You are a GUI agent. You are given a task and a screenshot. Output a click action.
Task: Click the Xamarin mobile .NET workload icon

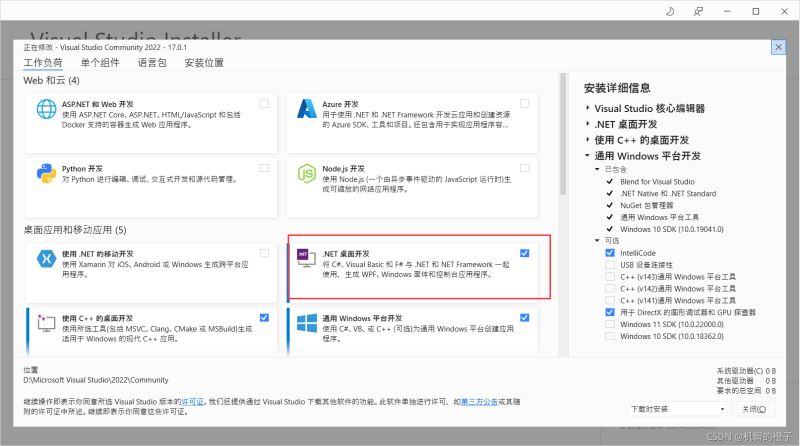click(46, 259)
